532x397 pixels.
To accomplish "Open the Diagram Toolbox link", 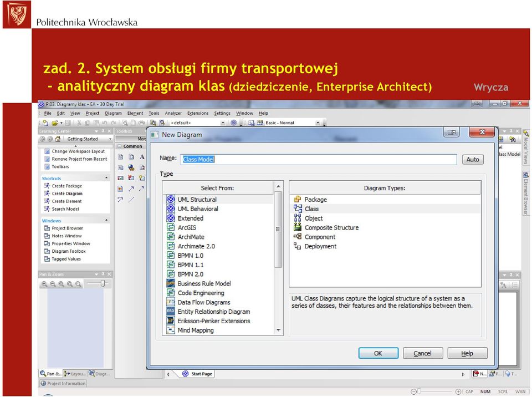I will tap(69, 251).
